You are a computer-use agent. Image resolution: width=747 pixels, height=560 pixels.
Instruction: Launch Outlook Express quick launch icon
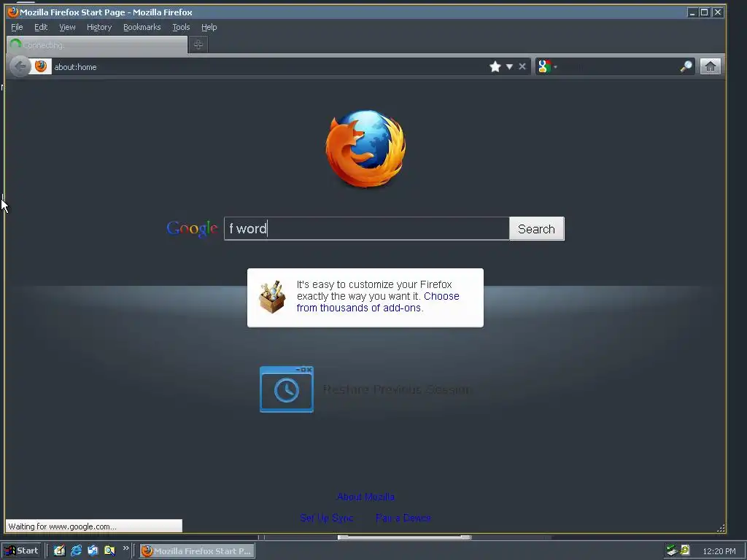tap(93, 551)
